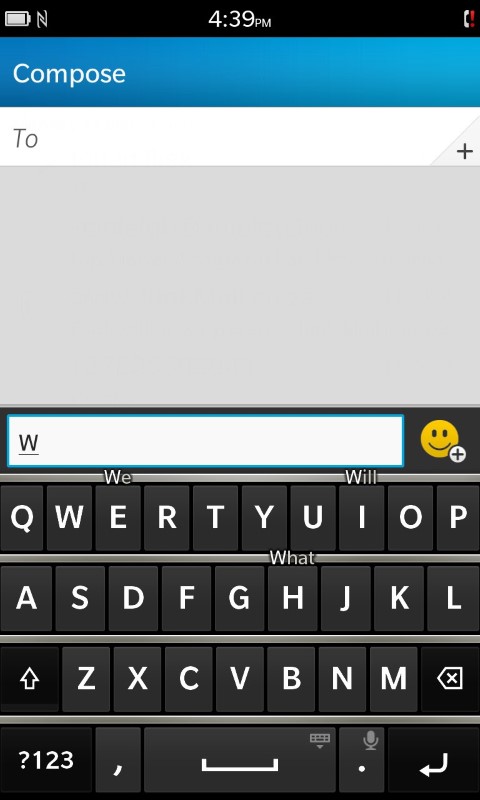Viewport: 480px width, 800px height.
Task: Tap the letter M key
Action: [393, 679]
